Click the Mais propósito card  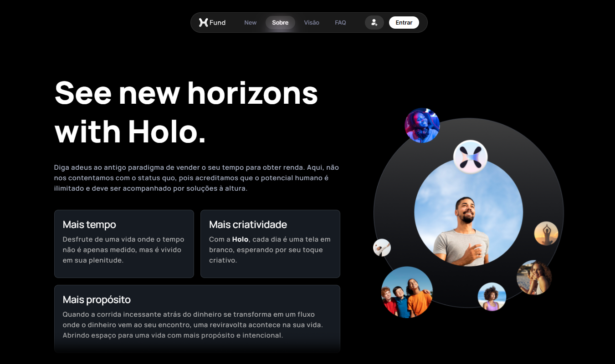(197, 318)
